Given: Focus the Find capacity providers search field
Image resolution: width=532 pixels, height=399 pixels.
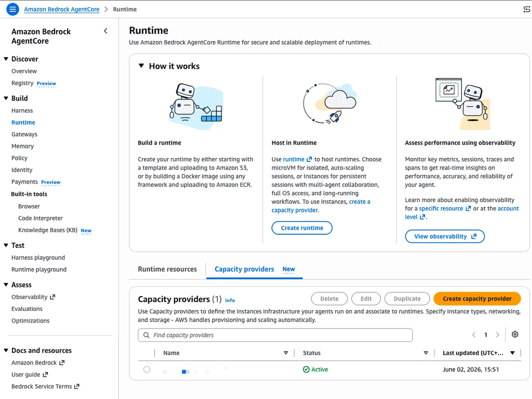Looking at the screenshot, I should point(275,335).
